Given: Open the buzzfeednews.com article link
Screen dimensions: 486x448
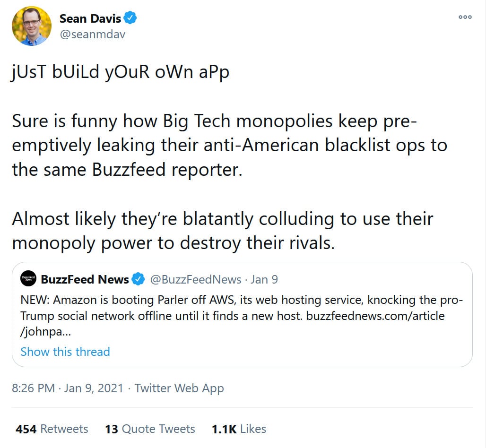Looking at the screenshot, I should coord(375,315).
